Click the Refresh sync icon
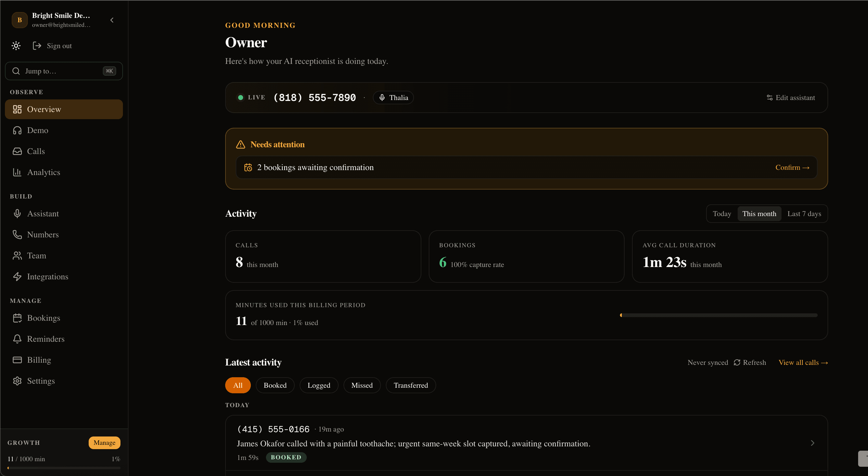 pyautogui.click(x=737, y=362)
